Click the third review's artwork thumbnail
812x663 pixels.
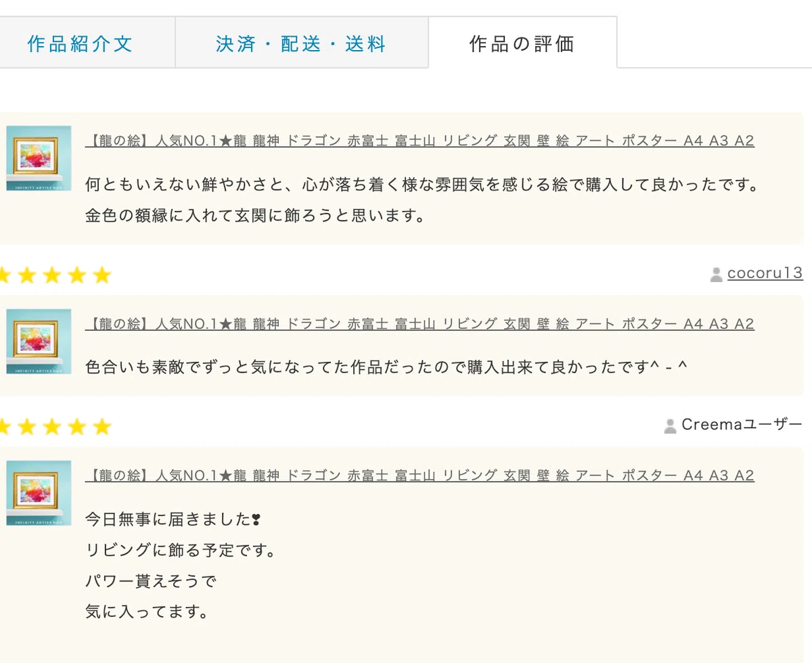[39, 493]
